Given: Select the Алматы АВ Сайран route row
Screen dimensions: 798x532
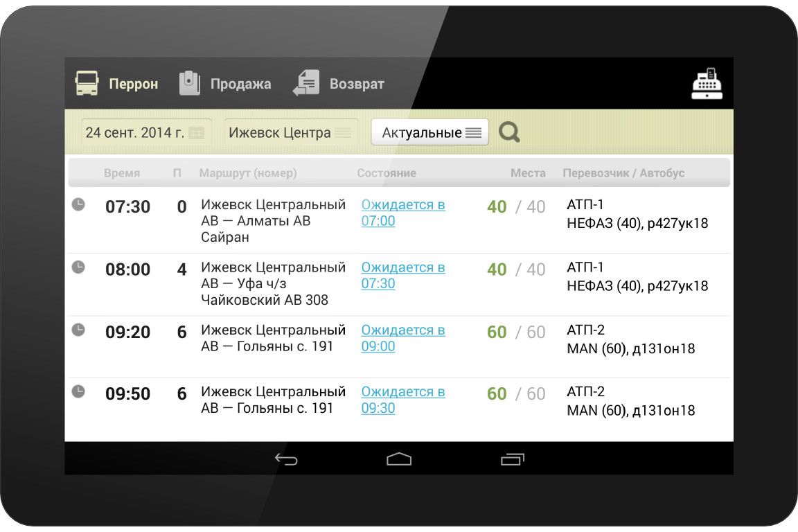Looking at the screenshot, I should [x=273, y=221].
